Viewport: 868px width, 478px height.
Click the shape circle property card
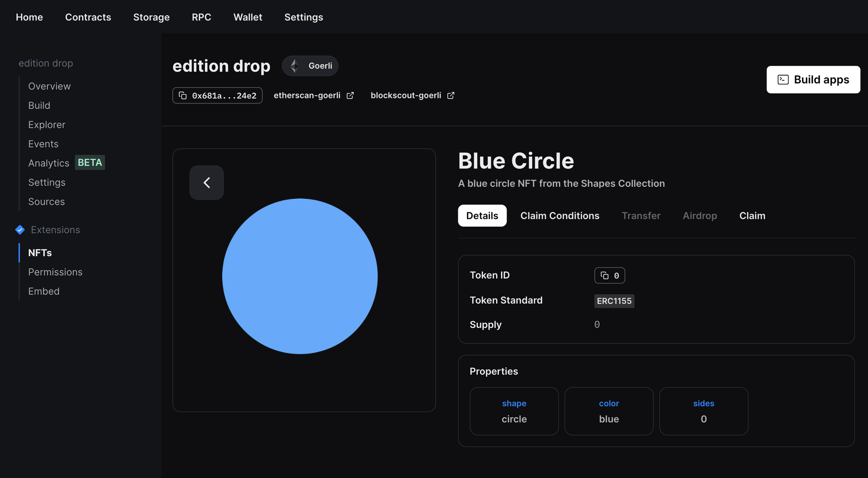pyautogui.click(x=514, y=411)
